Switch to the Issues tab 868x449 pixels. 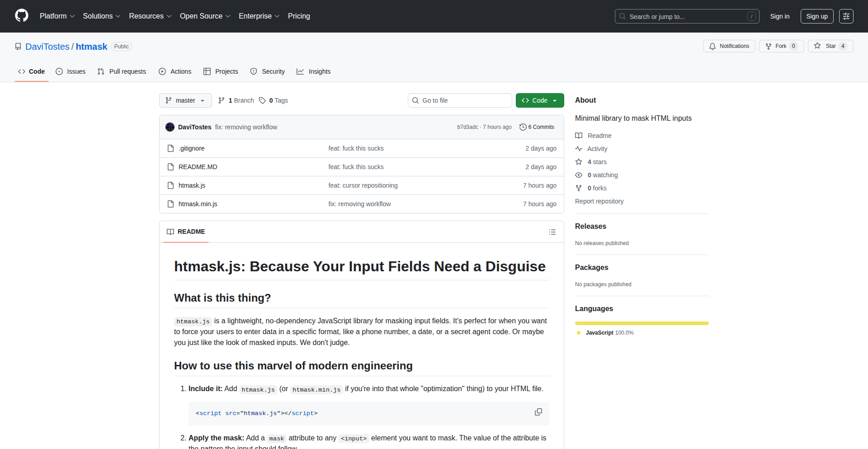point(71,71)
